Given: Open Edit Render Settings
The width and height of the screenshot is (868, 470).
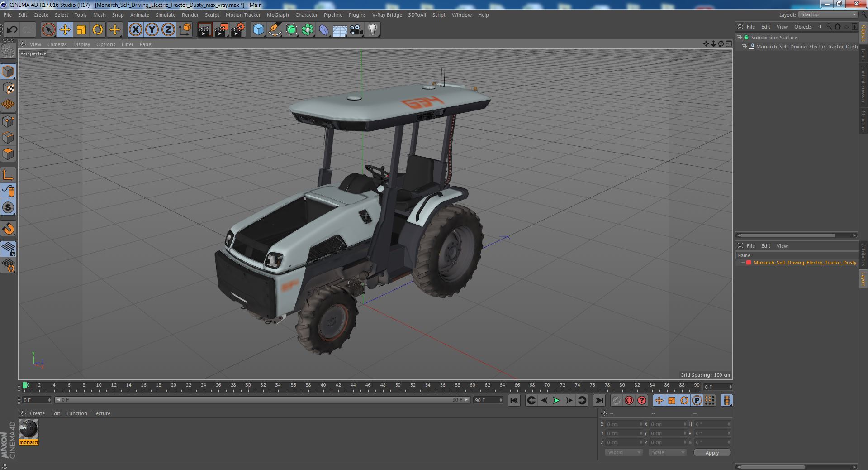Looking at the screenshot, I should click(x=238, y=30).
